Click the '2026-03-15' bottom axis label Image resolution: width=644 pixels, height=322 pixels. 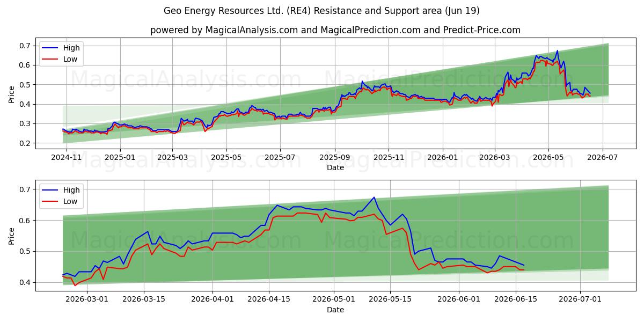pyautogui.click(x=144, y=300)
